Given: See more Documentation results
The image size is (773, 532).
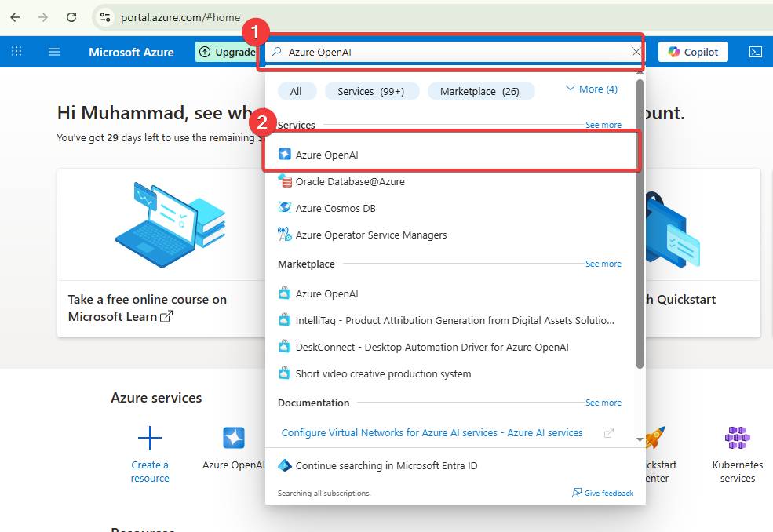Looking at the screenshot, I should 603,403.
